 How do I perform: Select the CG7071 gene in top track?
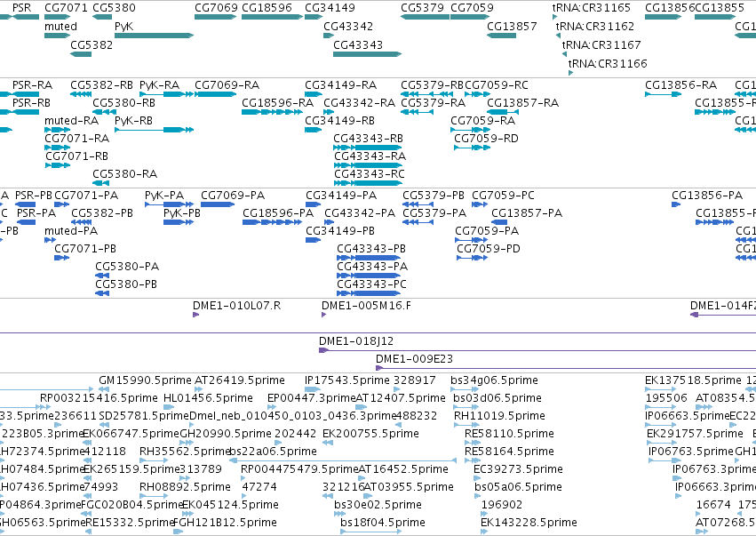click(58, 17)
